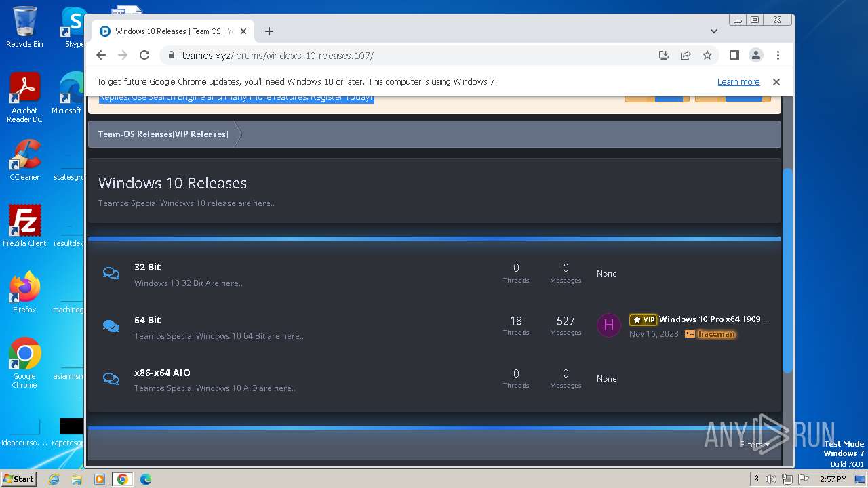This screenshot has width=868, height=488.
Task: Go back with the browser back arrow
Action: (101, 55)
